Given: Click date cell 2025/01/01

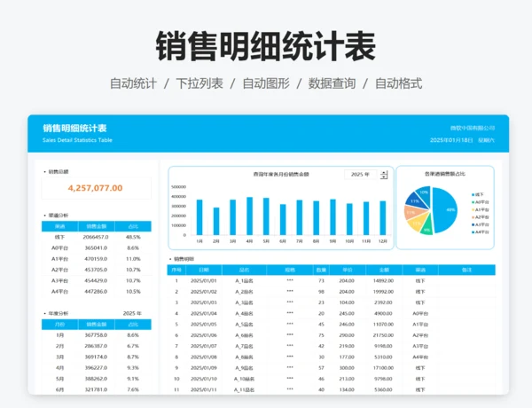Looking at the screenshot, I should [204, 280].
